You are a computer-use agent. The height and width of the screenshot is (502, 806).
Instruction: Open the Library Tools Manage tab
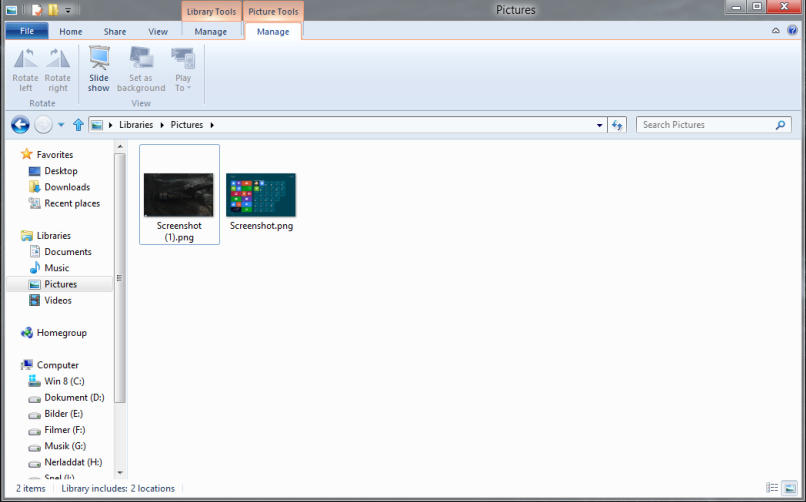211,32
